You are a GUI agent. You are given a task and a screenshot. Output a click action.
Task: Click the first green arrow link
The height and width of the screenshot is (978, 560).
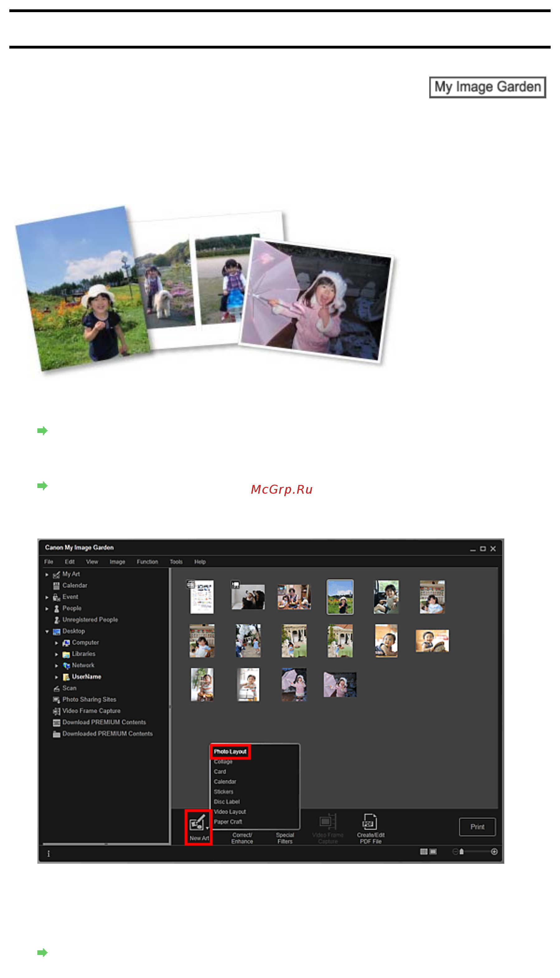(42, 431)
